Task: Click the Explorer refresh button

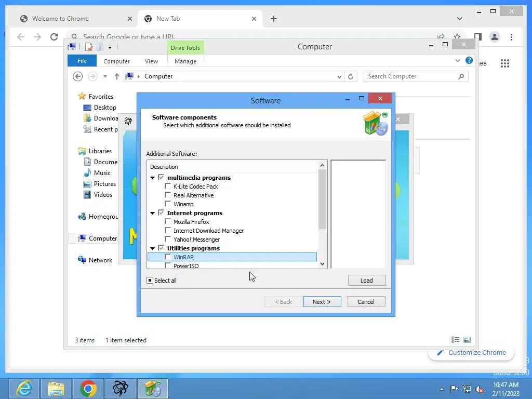Action: point(351,77)
